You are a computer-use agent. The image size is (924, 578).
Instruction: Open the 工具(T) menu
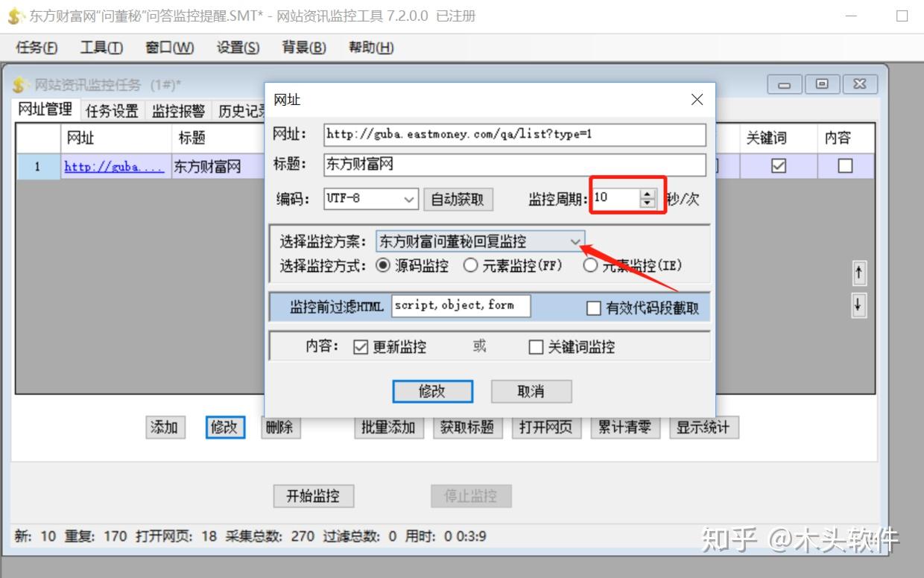pyautogui.click(x=101, y=48)
